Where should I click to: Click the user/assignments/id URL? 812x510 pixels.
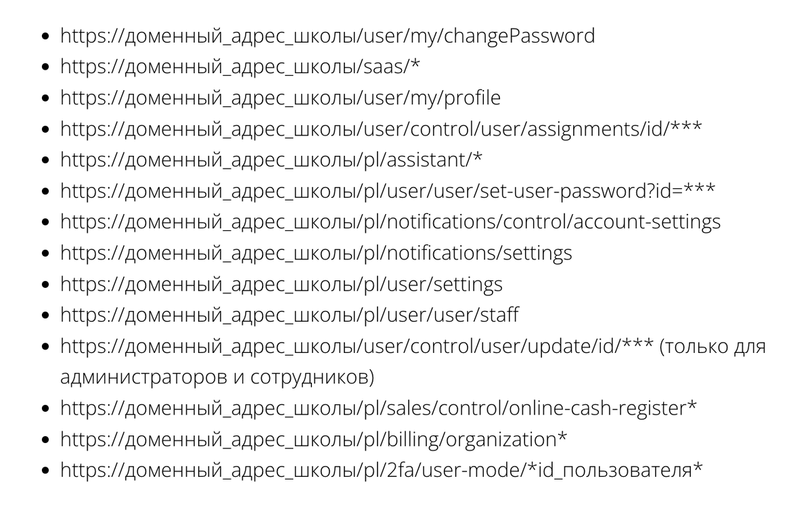click(x=381, y=129)
